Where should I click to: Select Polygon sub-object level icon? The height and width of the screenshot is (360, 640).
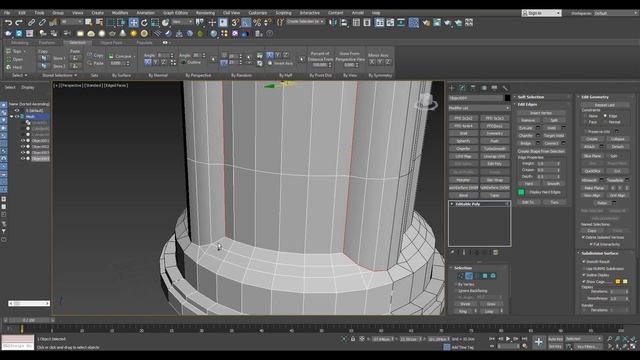[485, 276]
